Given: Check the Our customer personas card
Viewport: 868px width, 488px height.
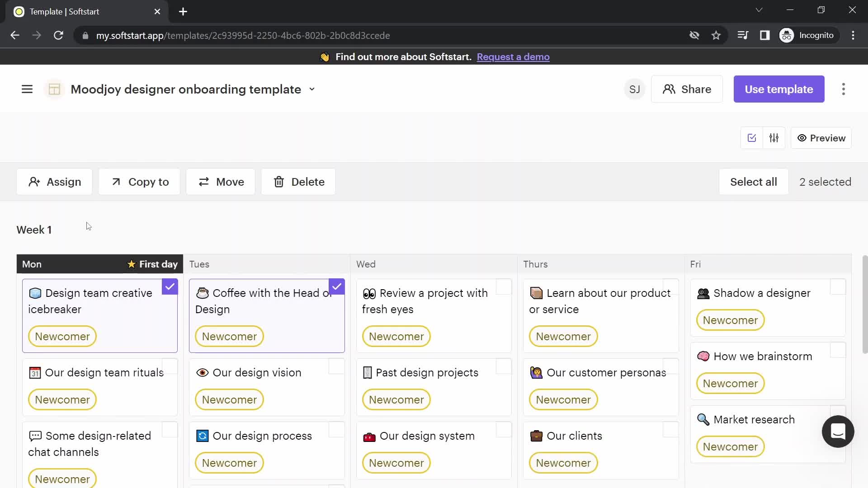Looking at the screenshot, I should (x=671, y=366).
